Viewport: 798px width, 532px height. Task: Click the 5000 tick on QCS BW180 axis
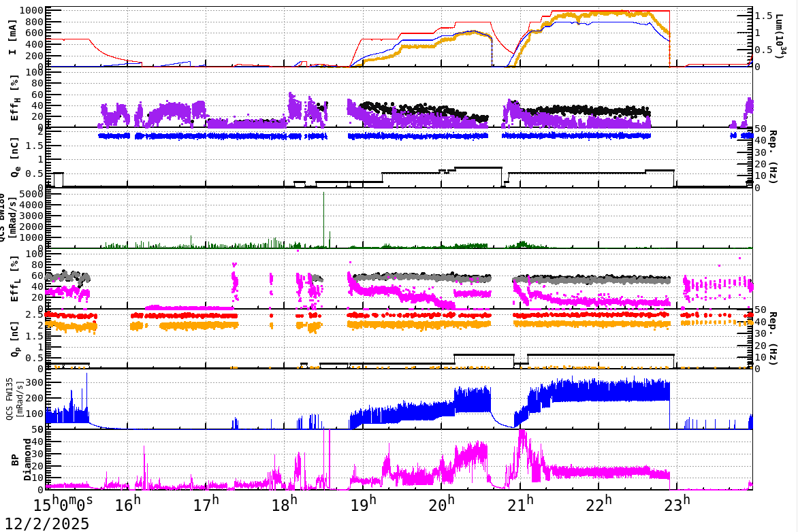pos(31,194)
